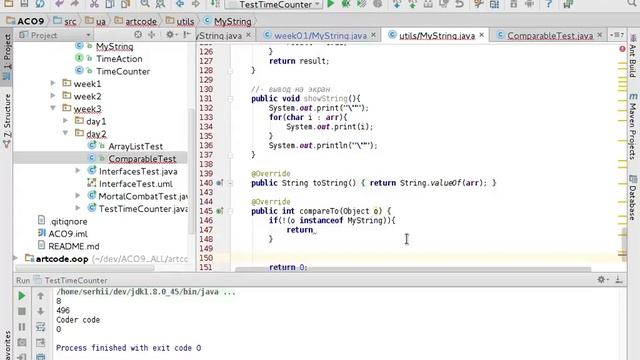Rerun TestTimeCounter in the Run panel
Image resolution: width=640 pixels, height=360 pixels.
click(22, 296)
